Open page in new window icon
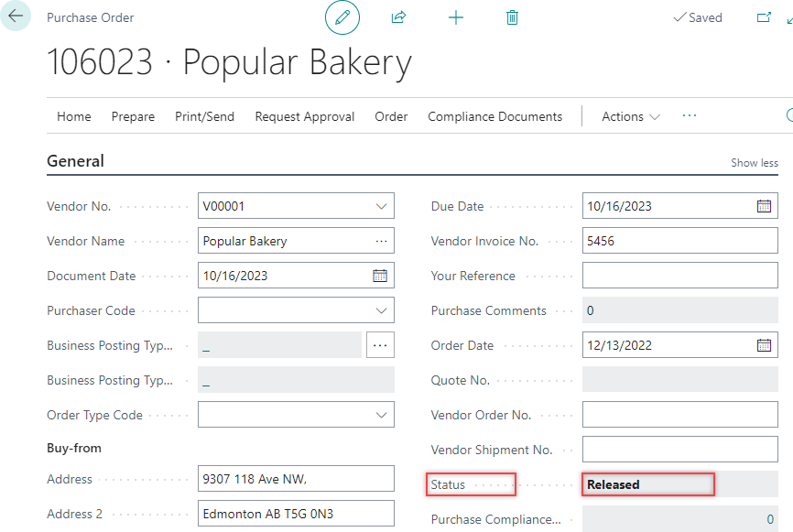 tap(763, 17)
